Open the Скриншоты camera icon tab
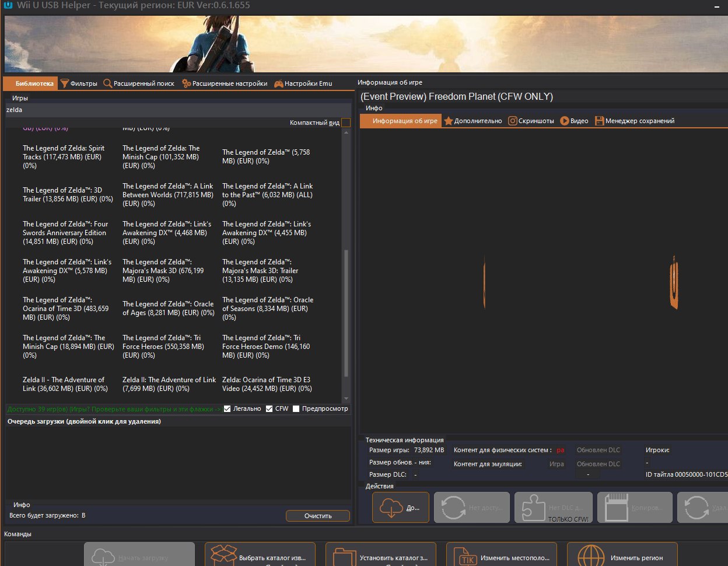 (x=531, y=121)
